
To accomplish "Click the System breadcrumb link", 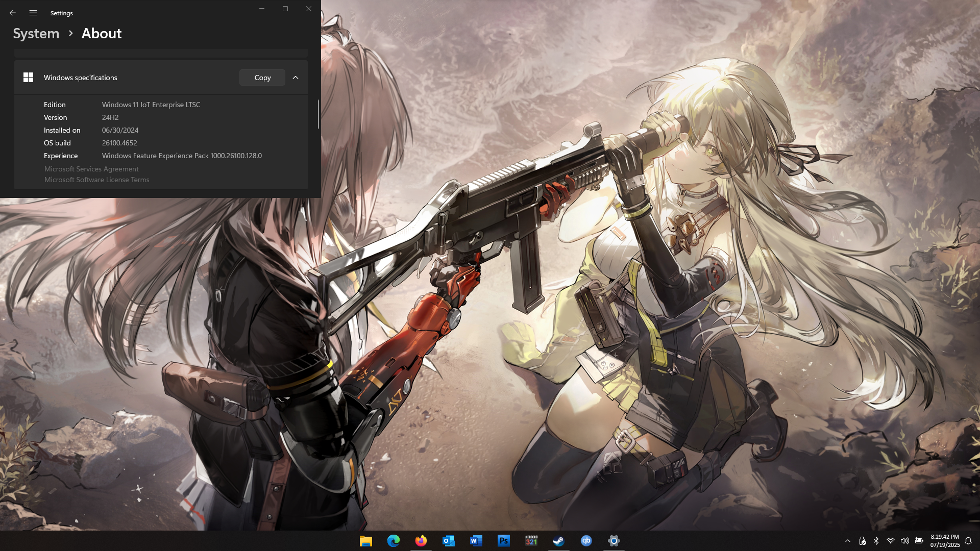I will (x=36, y=34).
